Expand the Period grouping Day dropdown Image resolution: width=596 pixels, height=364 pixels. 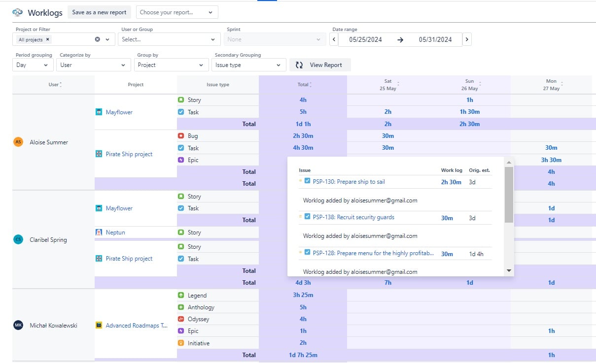33,65
